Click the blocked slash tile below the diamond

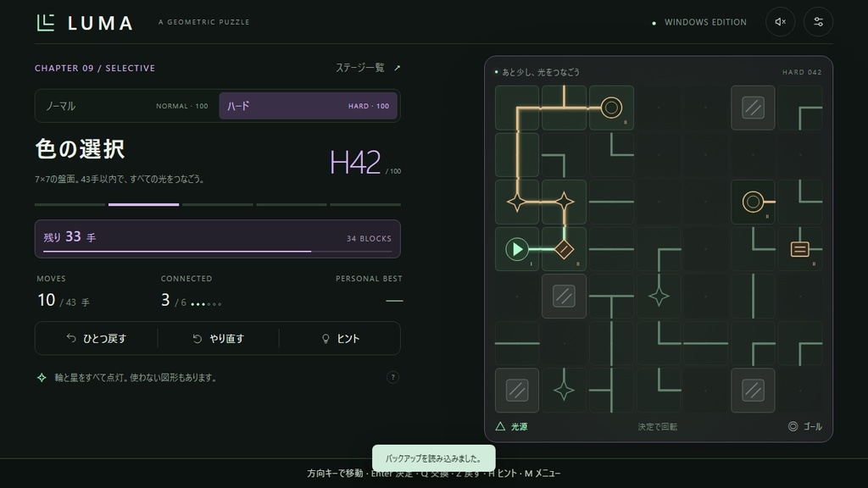click(564, 296)
